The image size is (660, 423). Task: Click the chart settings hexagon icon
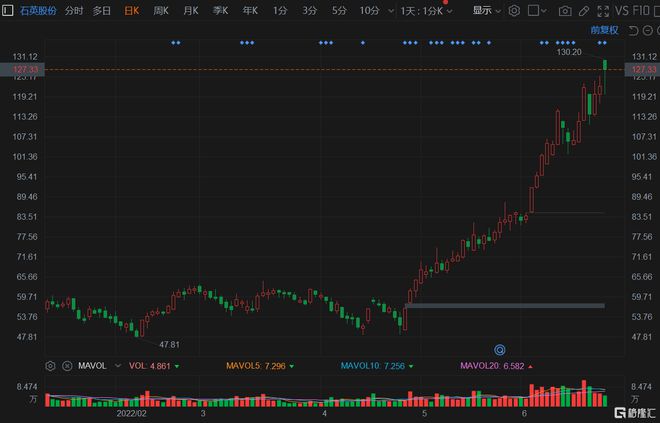tap(514, 11)
